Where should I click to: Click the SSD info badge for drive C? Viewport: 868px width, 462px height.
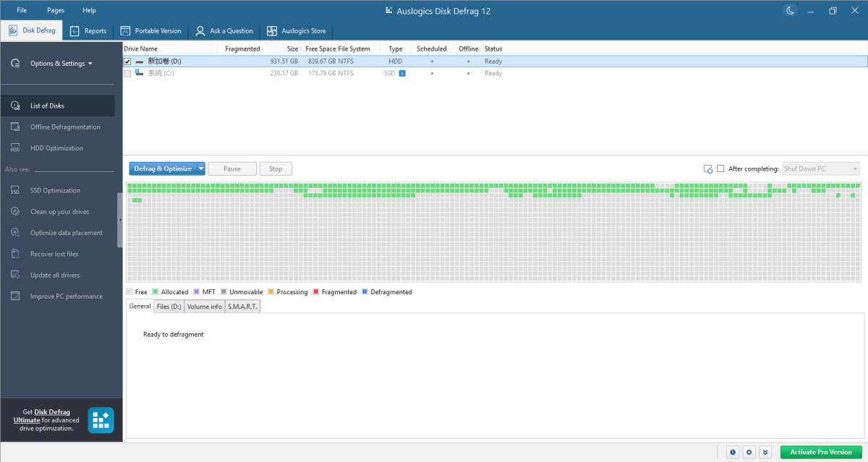402,73
